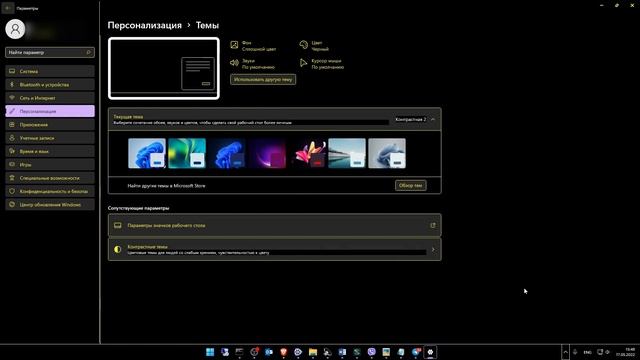Open Сеть и Интернет in the sidebar
Viewport: 640px width, 360px height.
pyautogui.click(x=50, y=98)
